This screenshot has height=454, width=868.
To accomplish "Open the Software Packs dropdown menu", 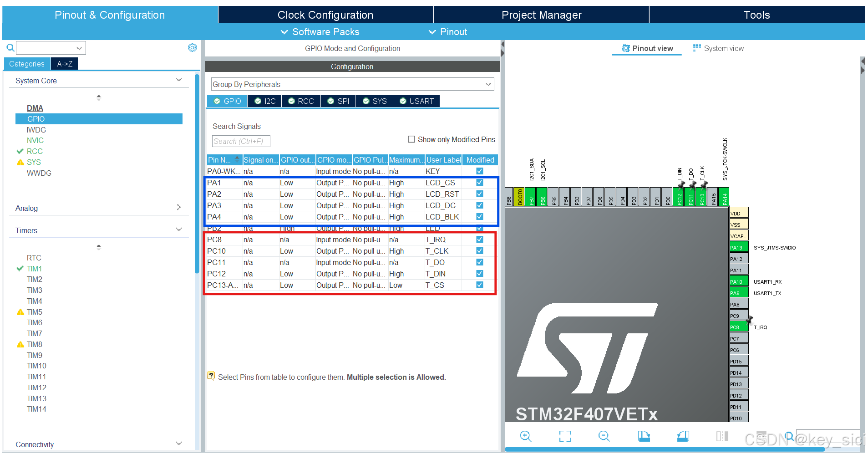I will tap(320, 32).
